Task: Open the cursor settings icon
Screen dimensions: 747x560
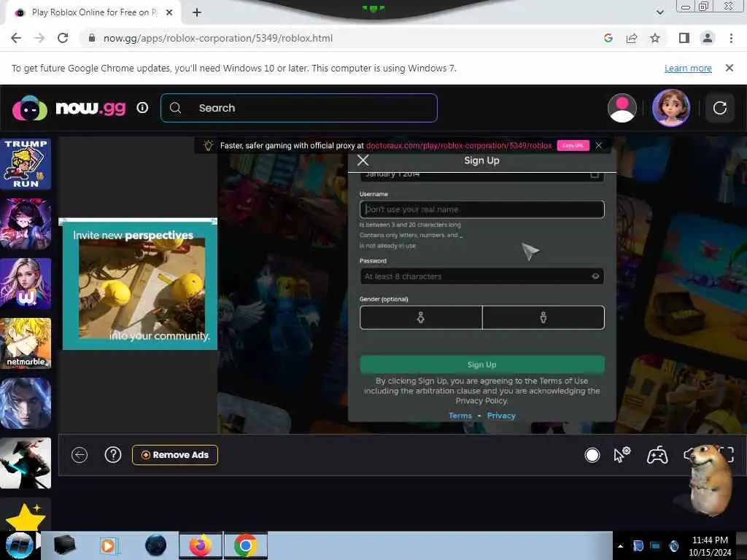Action: click(x=622, y=455)
